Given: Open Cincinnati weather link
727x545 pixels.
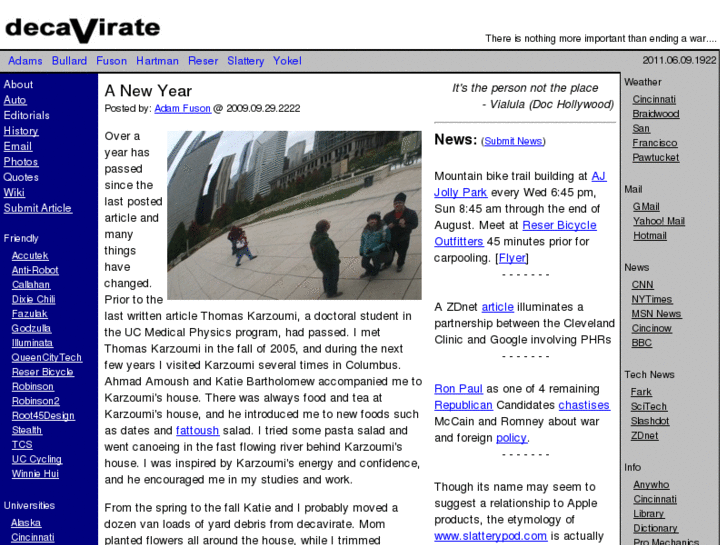Looking at the screenshot, I should tap(654, 99).
